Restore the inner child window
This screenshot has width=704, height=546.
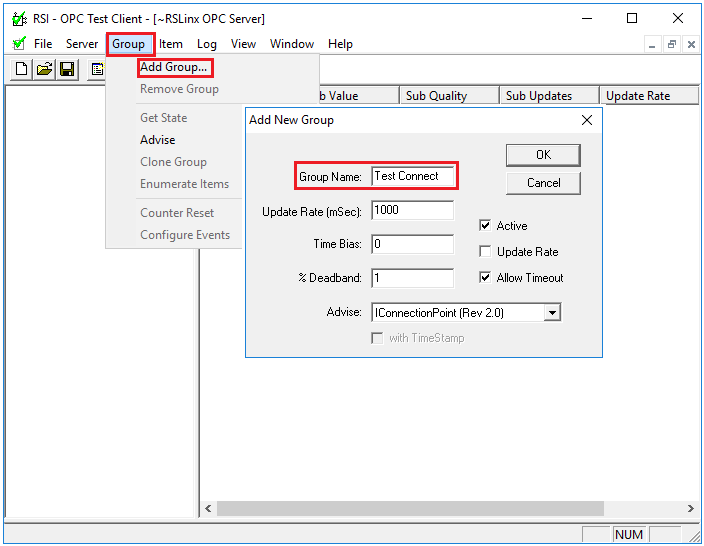[672, 44]
